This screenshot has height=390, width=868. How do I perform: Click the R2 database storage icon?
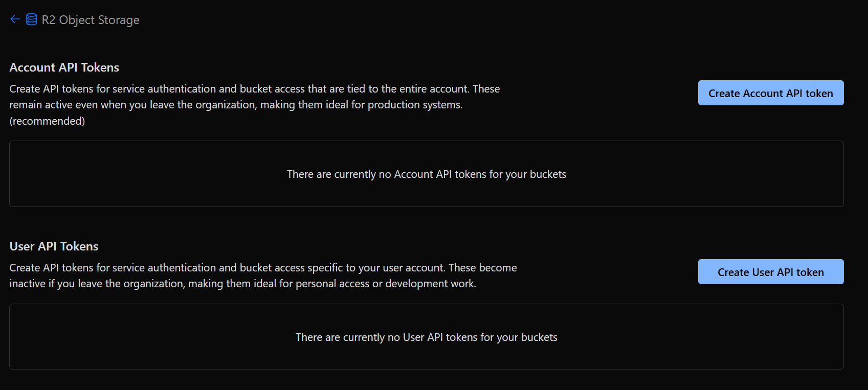coord(31,19)
